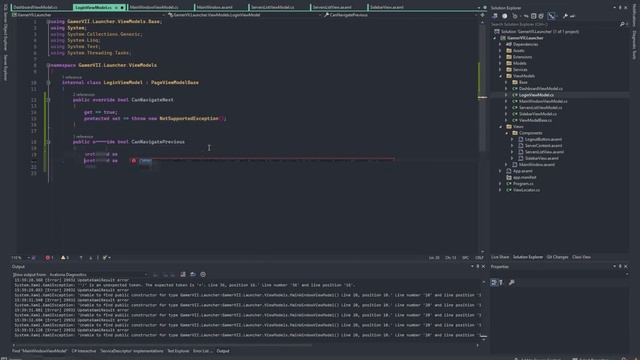Click the Clear All output icon
Image resolution: width=640 pixels, height=360 pixels.
click(183, 275)
